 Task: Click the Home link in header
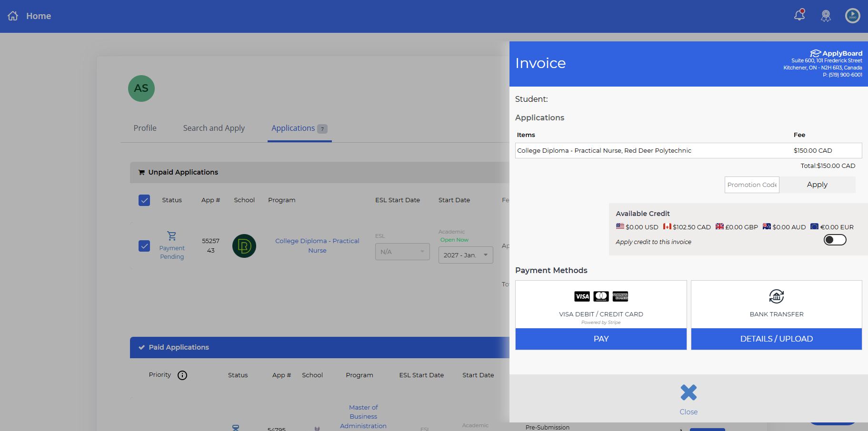point(39,16)
